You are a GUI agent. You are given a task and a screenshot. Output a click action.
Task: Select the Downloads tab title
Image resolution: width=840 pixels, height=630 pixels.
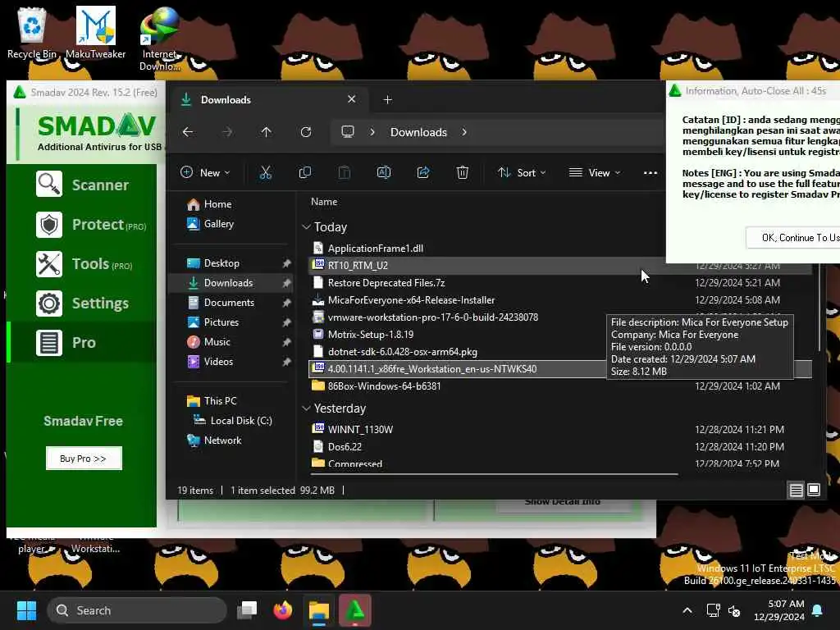point(226,99)
